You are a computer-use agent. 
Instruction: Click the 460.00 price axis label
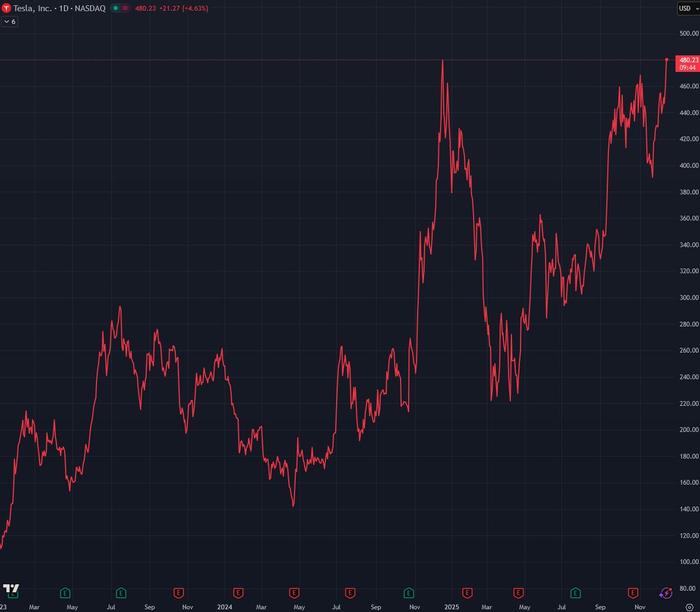click(689, 86)
